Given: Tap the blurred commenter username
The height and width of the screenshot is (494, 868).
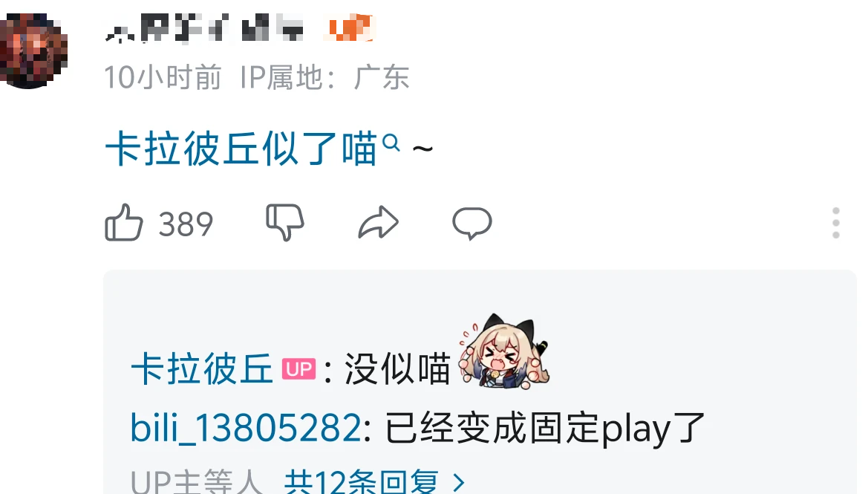Looking at the screenshot, I should tap(205, 27).
